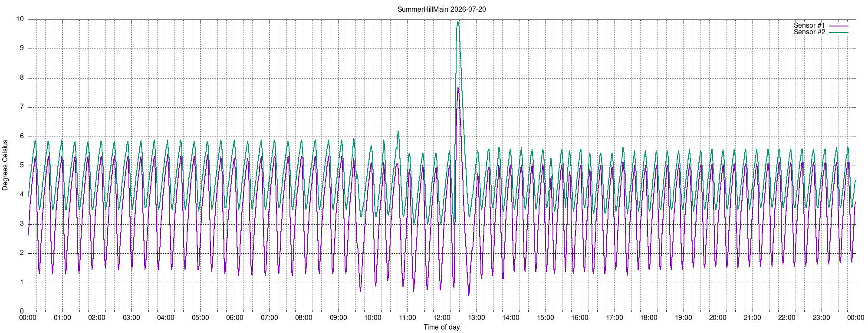Click the purple Sensor #1 legend line
868x333 pixels.
(x=838, y=26)
